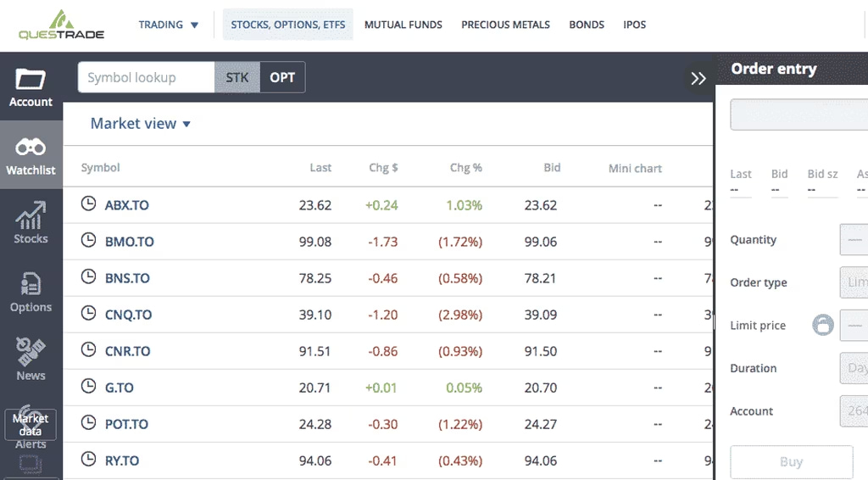The image size is (868, 480).
Task: Open the BMO.TO symbol link
Action: click(x=129, y=242)
